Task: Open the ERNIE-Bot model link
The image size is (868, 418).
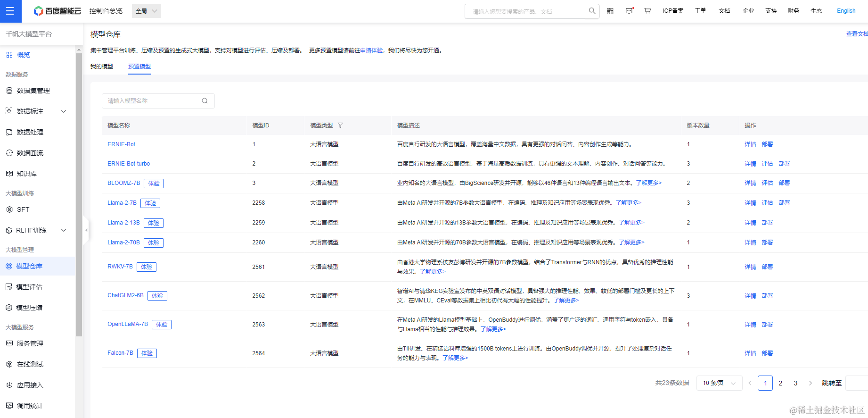Action: (122, 144)
